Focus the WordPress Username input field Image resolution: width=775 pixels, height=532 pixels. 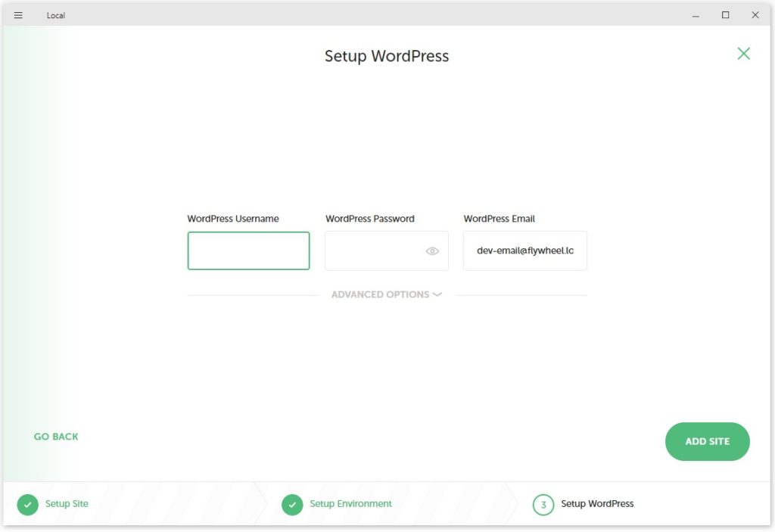pos(248,250)
